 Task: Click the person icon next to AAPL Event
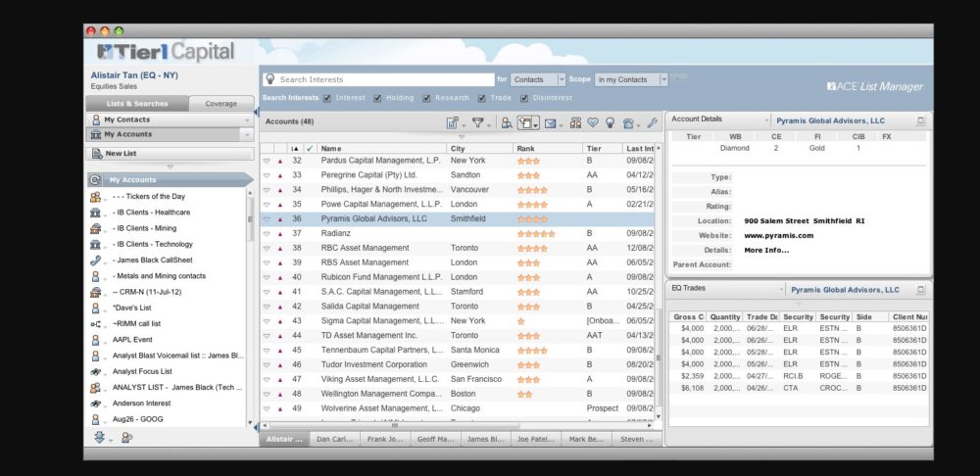95,340
